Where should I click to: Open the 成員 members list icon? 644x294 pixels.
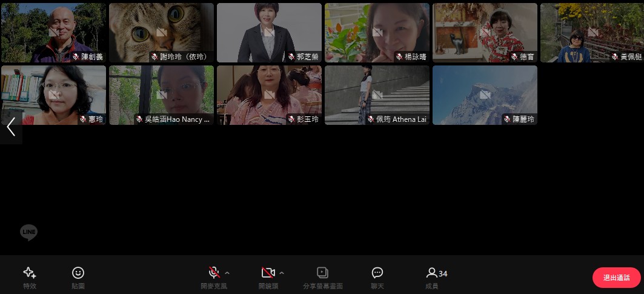431,273
